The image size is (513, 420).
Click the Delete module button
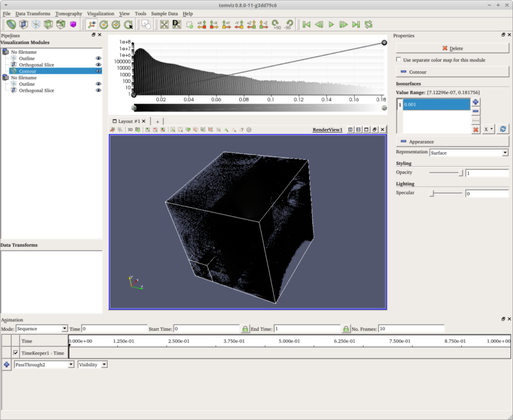tap(452, 48)
